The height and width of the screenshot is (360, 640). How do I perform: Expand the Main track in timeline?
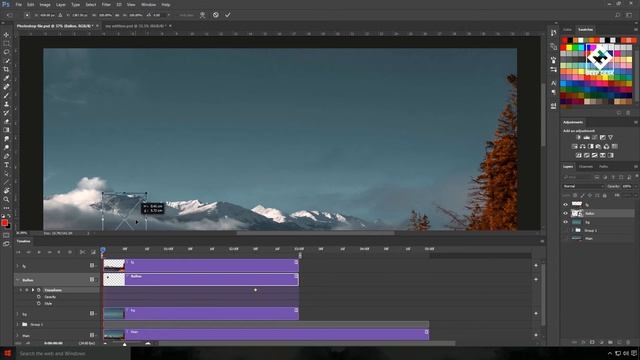(x=18, y=336)
